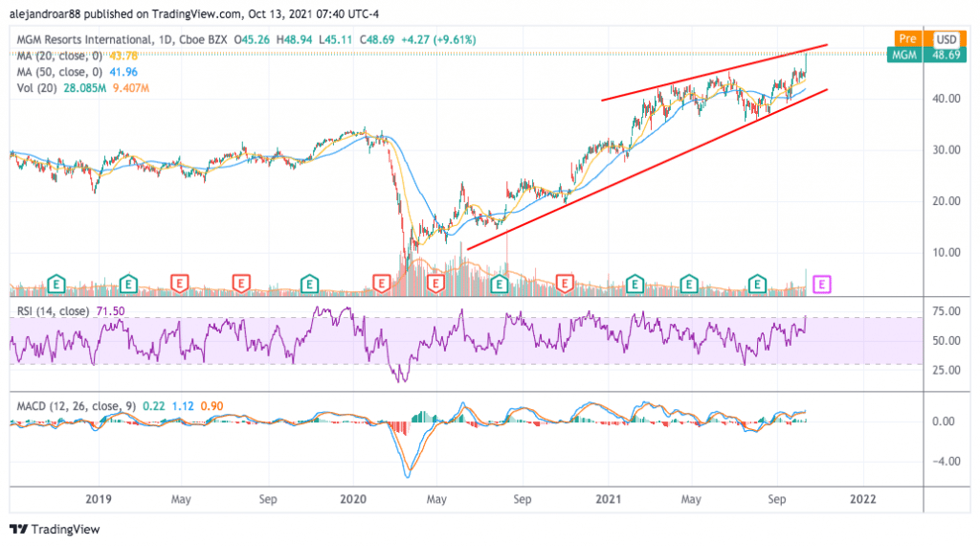This screenshot has height=546, width=980.
Task: Click the 10.00 price axis label
Action: (947, 252)
